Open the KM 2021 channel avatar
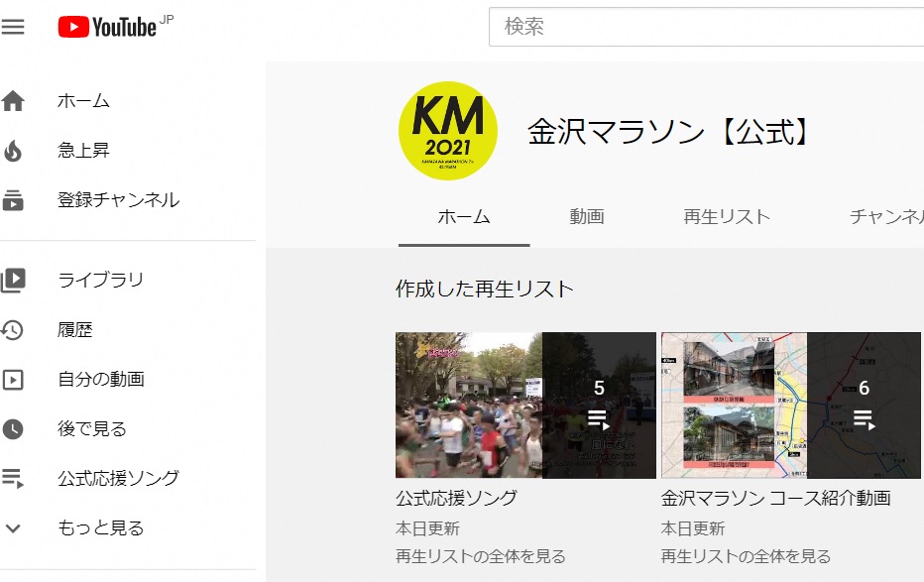Viewport: 924px width, 582px height. (448, 131)
